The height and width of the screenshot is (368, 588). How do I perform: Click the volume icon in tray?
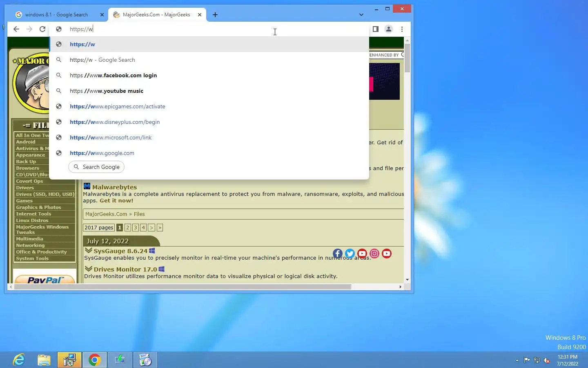coord(547,360)
